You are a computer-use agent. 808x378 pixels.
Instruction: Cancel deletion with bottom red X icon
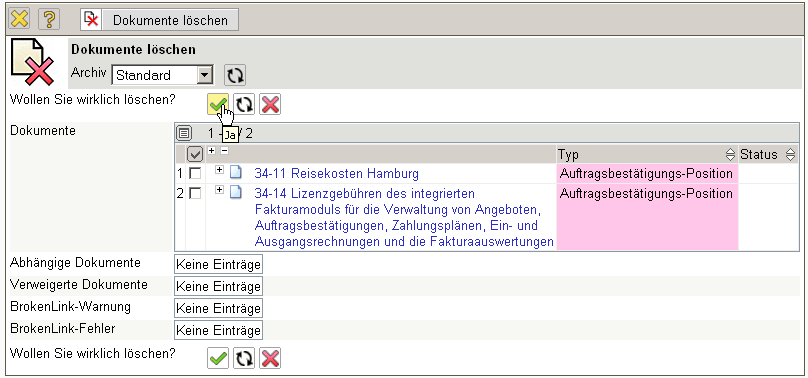click(270, 358)
